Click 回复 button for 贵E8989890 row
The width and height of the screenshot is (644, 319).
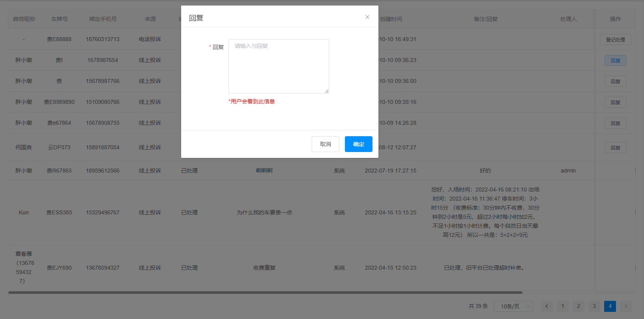[615, 102]
